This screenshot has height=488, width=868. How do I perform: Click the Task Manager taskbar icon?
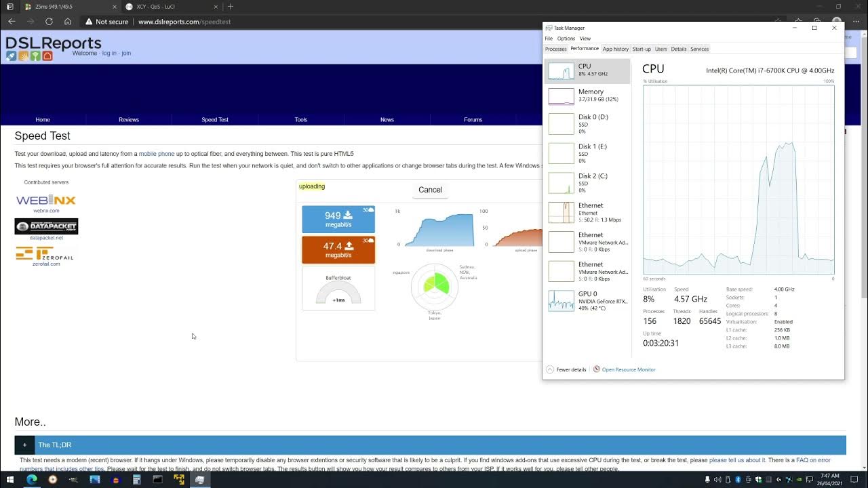point(199,480)
